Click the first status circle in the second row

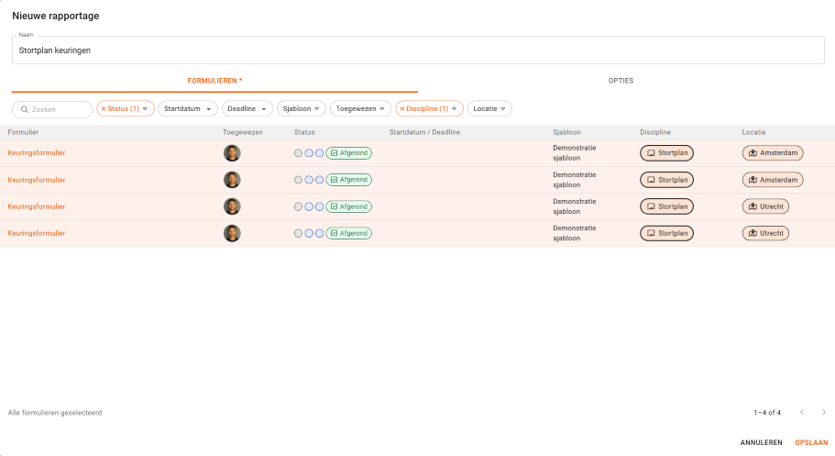298,180
